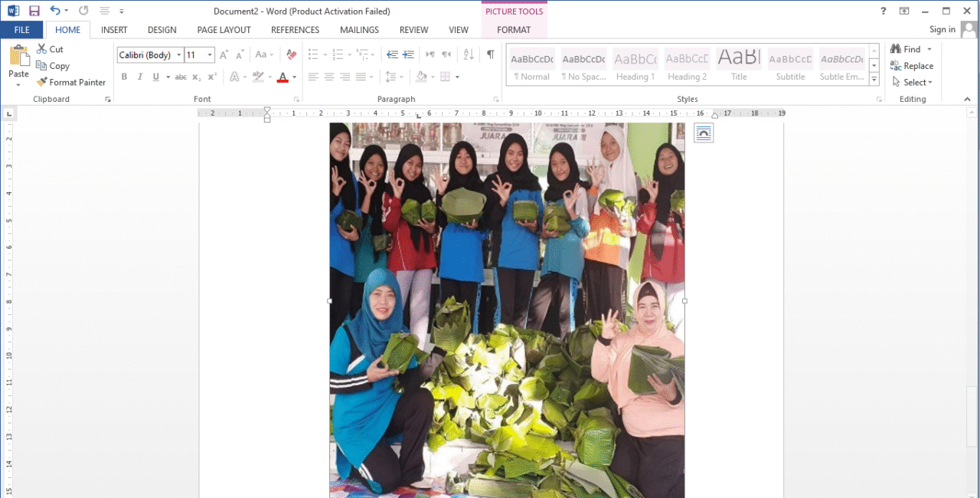Toggle Bold formatting
This screenshot has height=498, width=980.
click(x=124, y=77)
